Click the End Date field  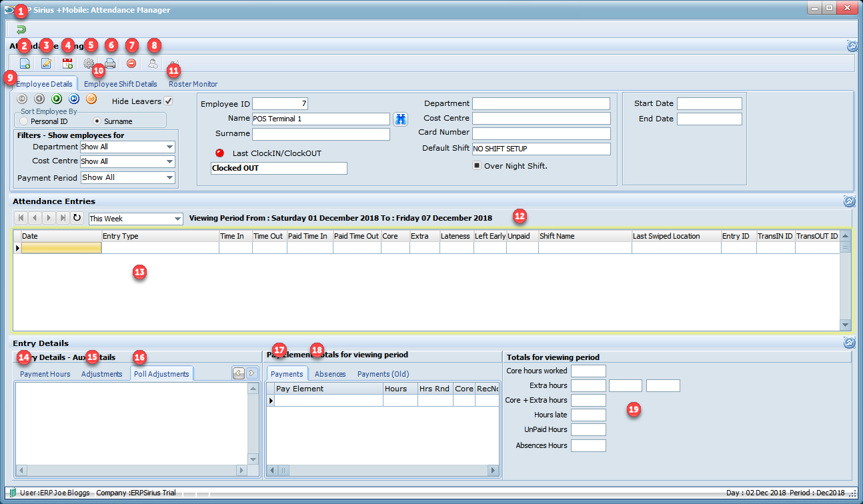[x=710, y=119]
